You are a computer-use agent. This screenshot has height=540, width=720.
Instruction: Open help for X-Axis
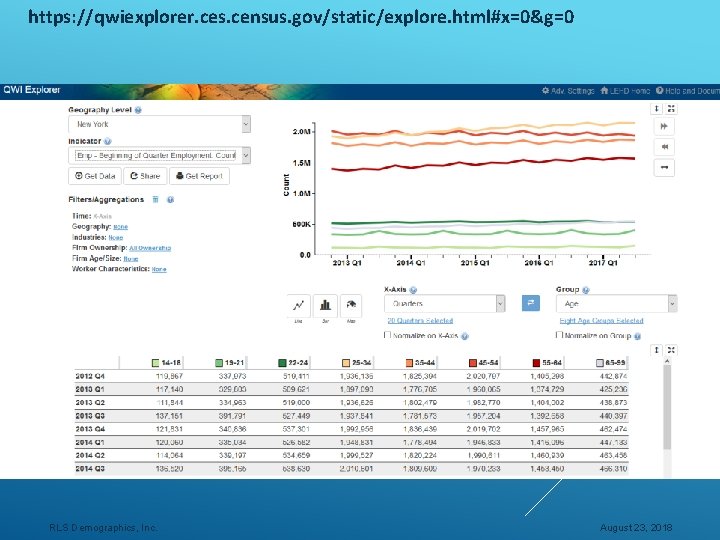(413, 290)
